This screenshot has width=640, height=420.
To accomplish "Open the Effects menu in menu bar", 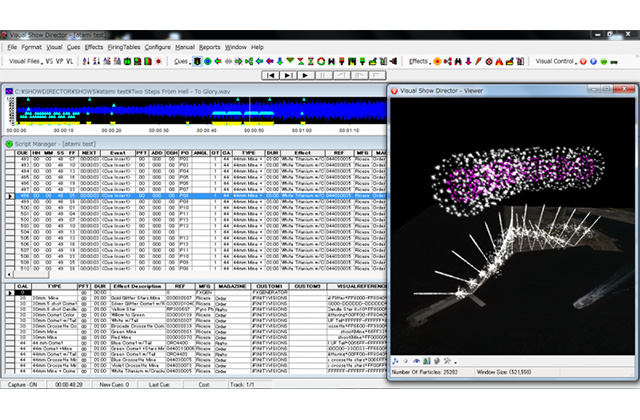I will click(94, 47).
